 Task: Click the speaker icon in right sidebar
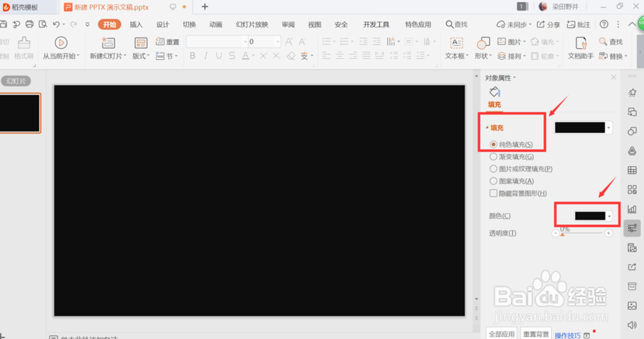632,325
